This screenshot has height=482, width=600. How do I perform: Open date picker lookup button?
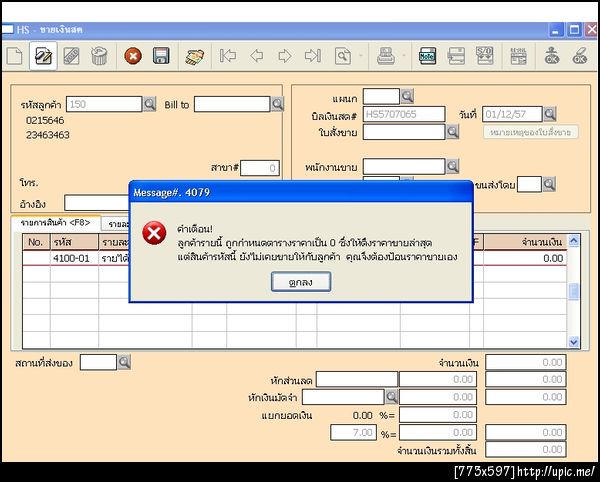549,114
